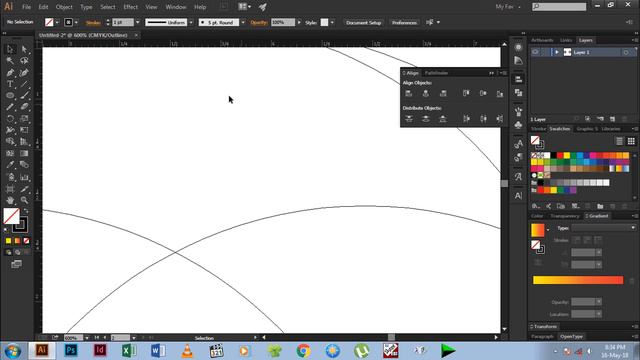Select the Direct Selection tool
The height and width of the screenshot is (360, 640).
point(24,49)
